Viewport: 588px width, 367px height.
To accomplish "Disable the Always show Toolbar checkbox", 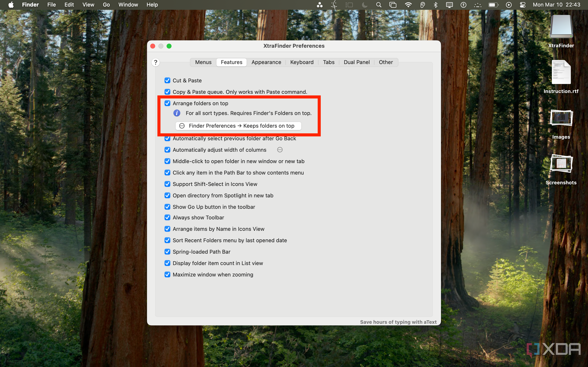I will 167,218.
